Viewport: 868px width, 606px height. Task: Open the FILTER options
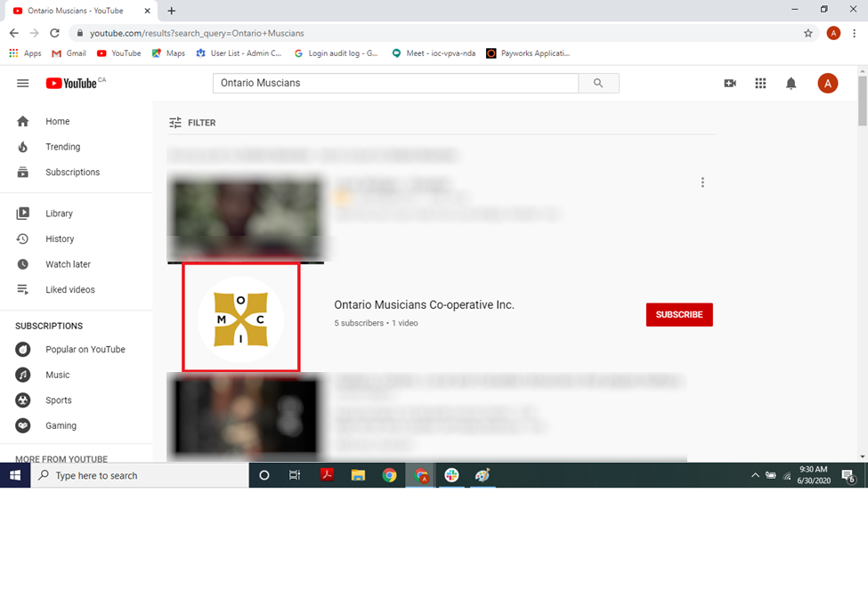(x=192, y=122)
